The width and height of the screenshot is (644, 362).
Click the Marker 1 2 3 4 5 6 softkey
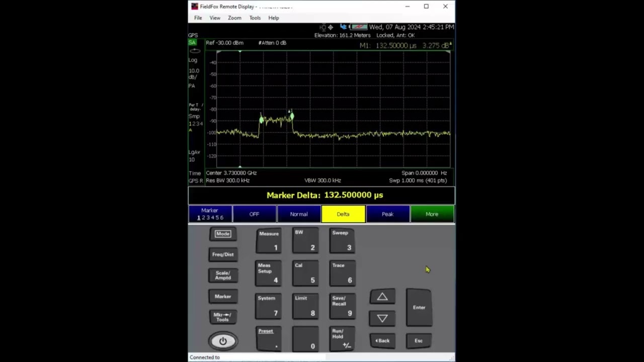point(210,214)
